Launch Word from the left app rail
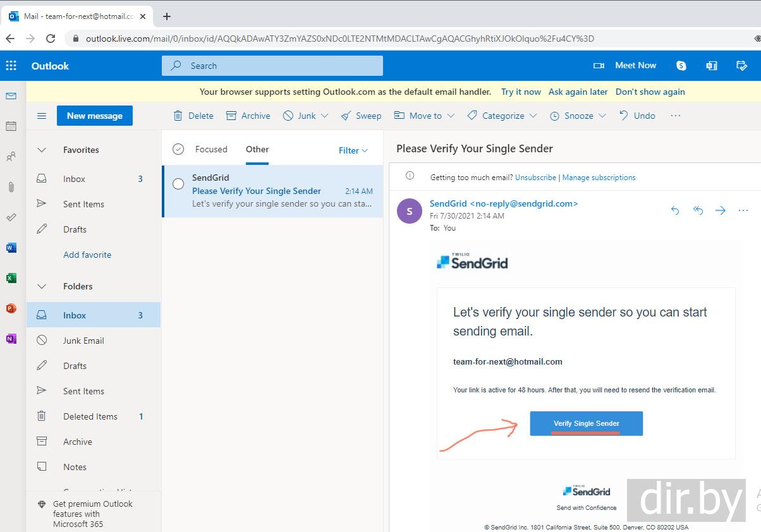Image resolution: width=761 pixels, height=532 pixels. (11, 248)
